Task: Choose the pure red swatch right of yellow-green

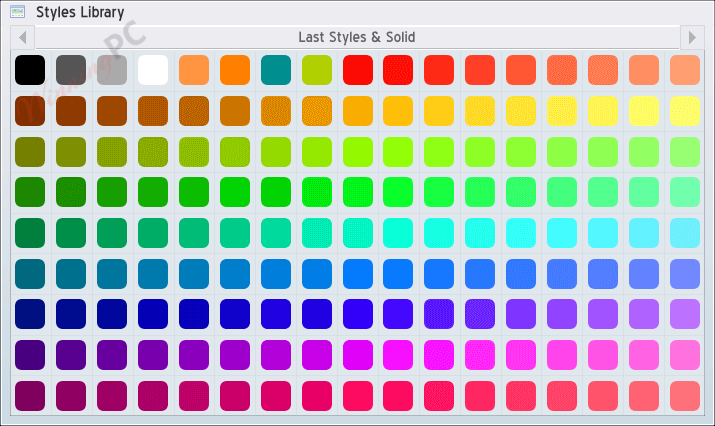Action: click(x=358, y=70)
